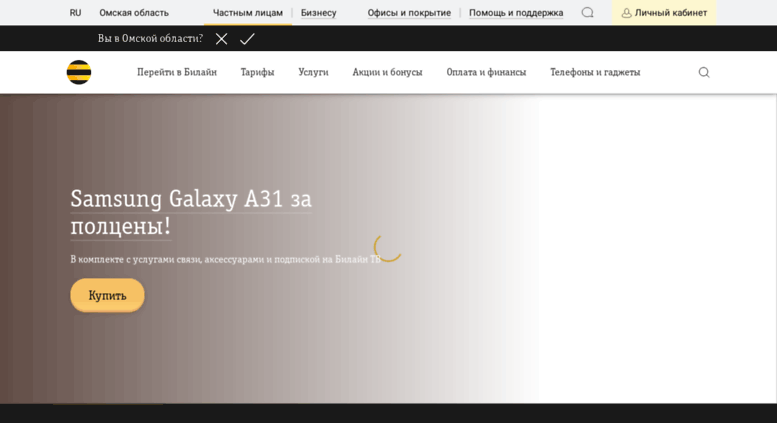Dismiss the Omsk region prompt with X
The width and height of the screenshot is (777, 423).
pos(222,39)
